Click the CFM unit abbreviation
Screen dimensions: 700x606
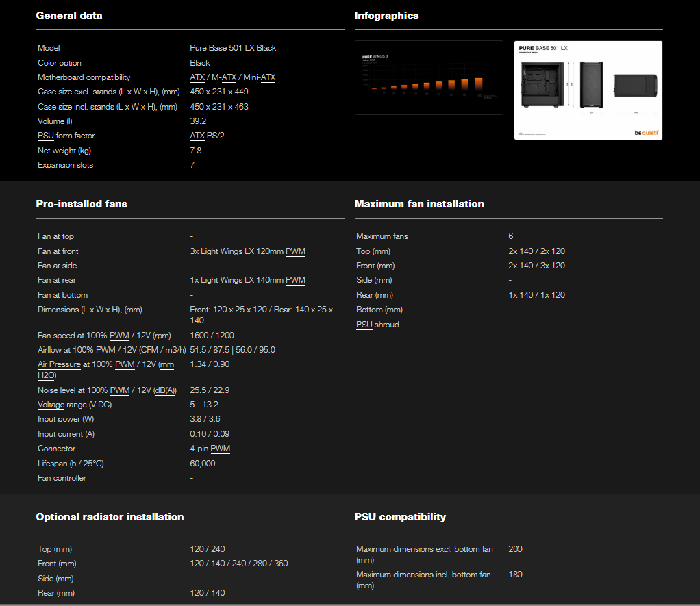[149, 350]
